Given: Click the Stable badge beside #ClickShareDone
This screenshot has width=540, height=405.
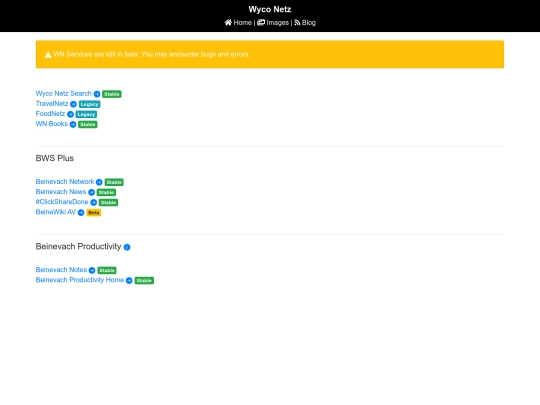Looking at the screenshot, I should tap(108, 202).
